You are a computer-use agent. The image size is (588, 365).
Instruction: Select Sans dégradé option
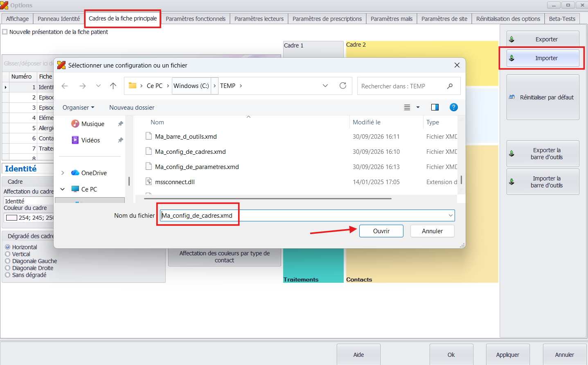coord(7,275)
